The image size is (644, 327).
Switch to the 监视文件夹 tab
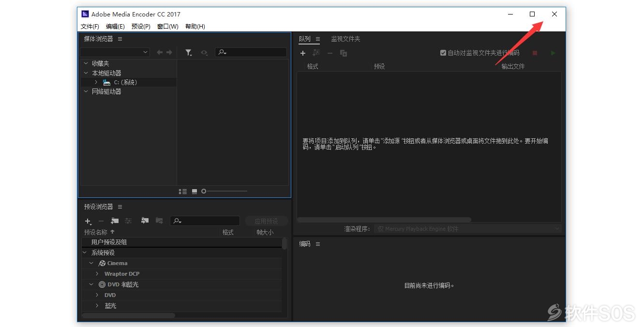click(345, 39)
